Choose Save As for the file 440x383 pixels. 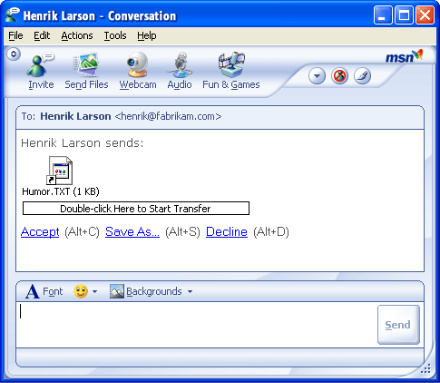(132, 232)
